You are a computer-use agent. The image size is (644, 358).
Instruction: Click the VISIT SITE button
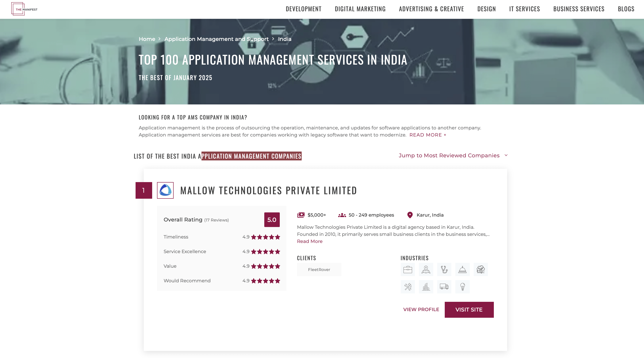click(x=469, y=310)
